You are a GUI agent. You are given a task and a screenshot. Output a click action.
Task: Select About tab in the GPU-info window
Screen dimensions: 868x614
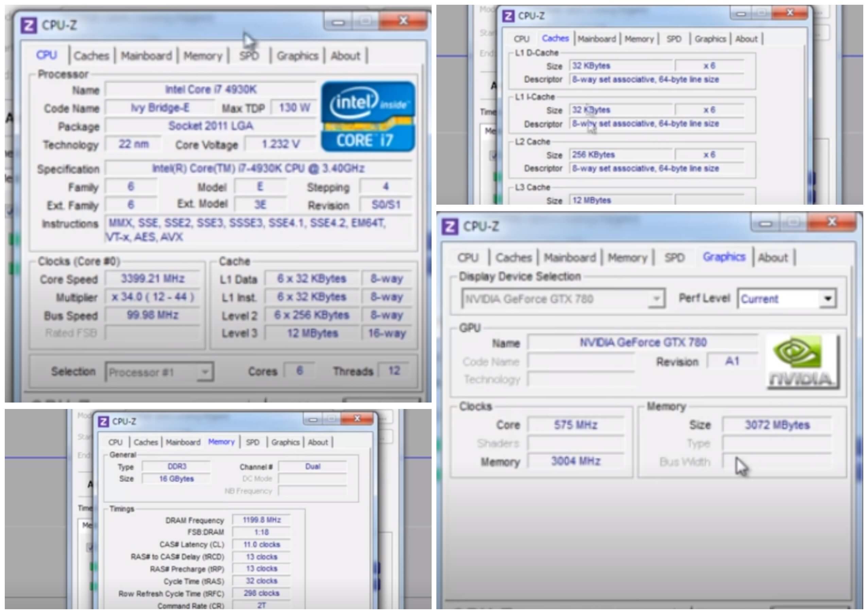pyautogui.click(x=773, y=258)
